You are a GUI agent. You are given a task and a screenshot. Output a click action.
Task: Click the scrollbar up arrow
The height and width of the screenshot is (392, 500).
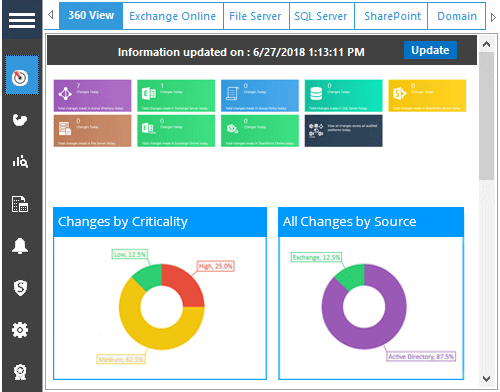coord(486,44)
